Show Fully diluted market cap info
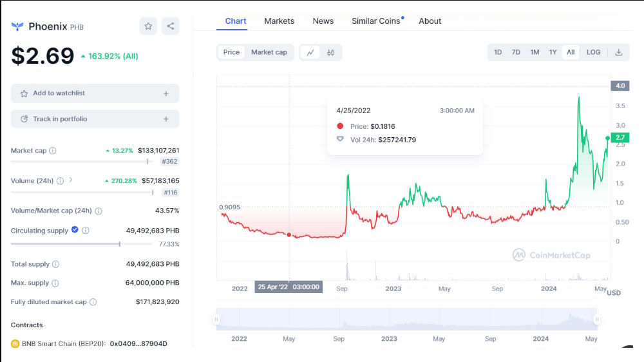Image resolution: width=644 pixels, height=362 pixels. click(x=93, y=302)
